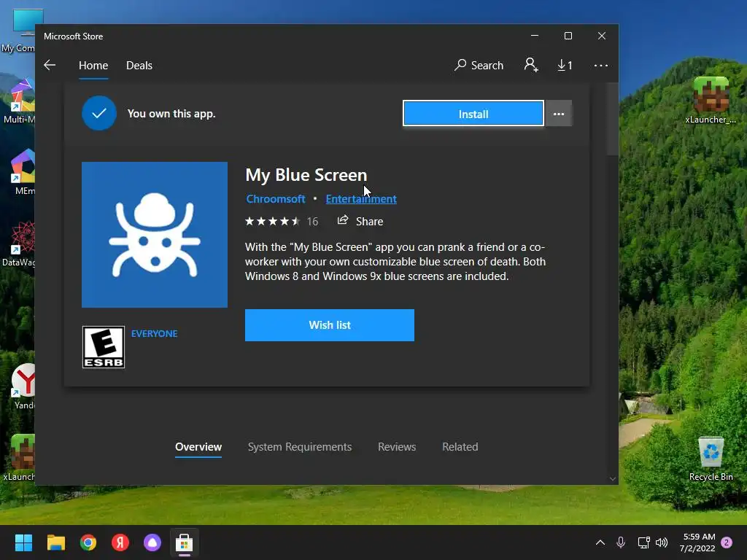Add the app to Wish list
The width and height of the screenshot is (747, 560).
coord(330,325)
